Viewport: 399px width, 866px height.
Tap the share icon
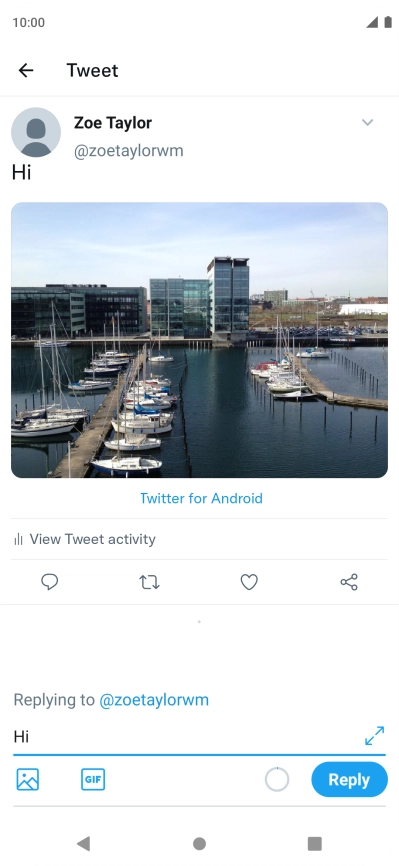tap(349, 582)
